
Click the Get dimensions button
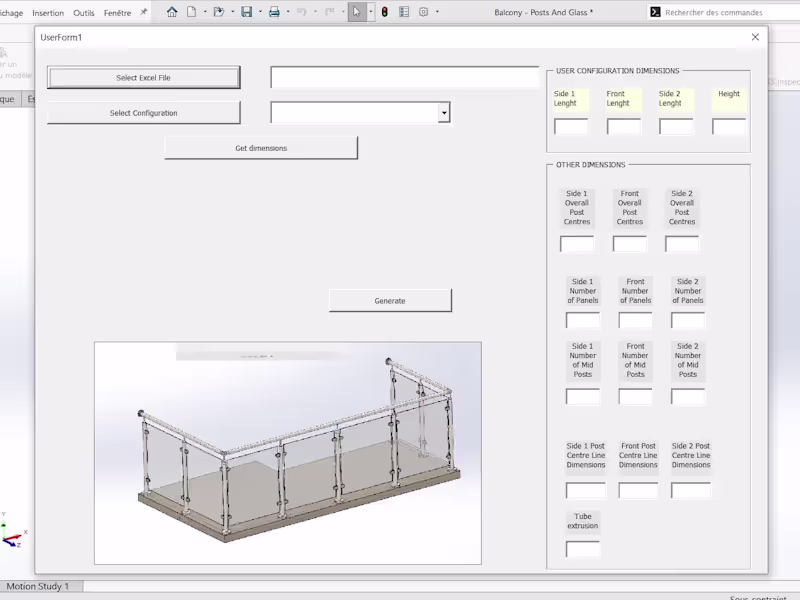[261, 147]
